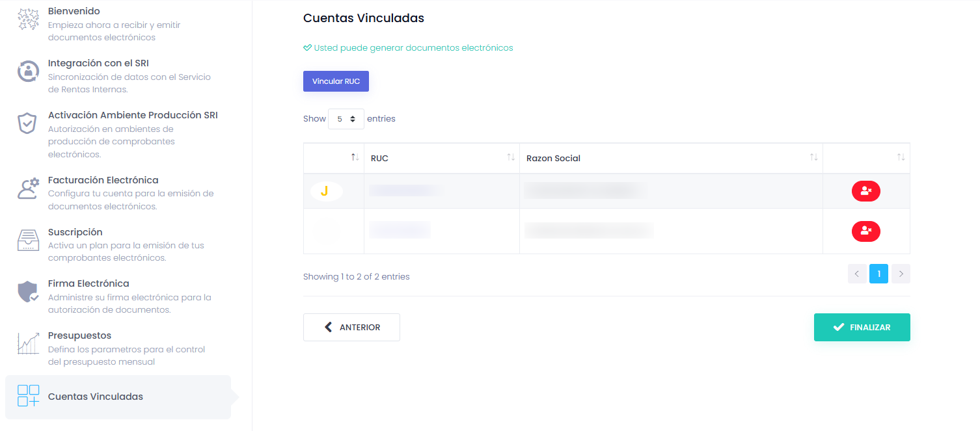Sort table by Razon Social column
Viewport: 980px width, 431px height.
(670, 158)
